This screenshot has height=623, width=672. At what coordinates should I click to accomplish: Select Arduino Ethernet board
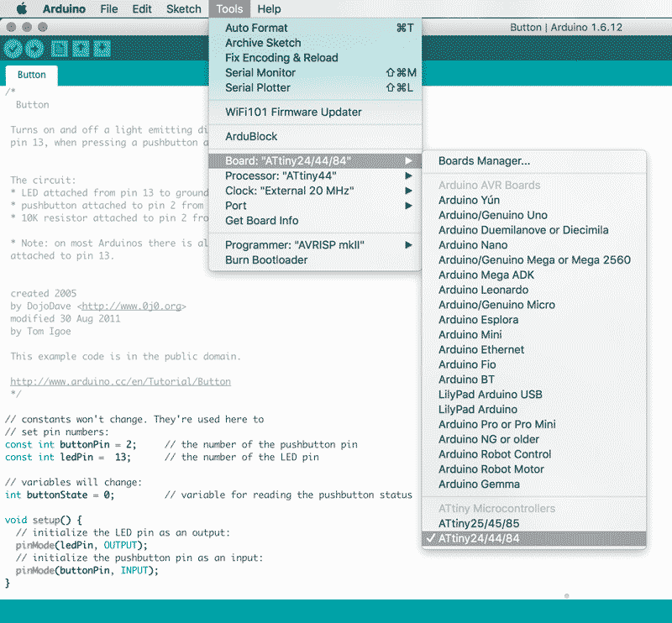(x=534, y=349)
